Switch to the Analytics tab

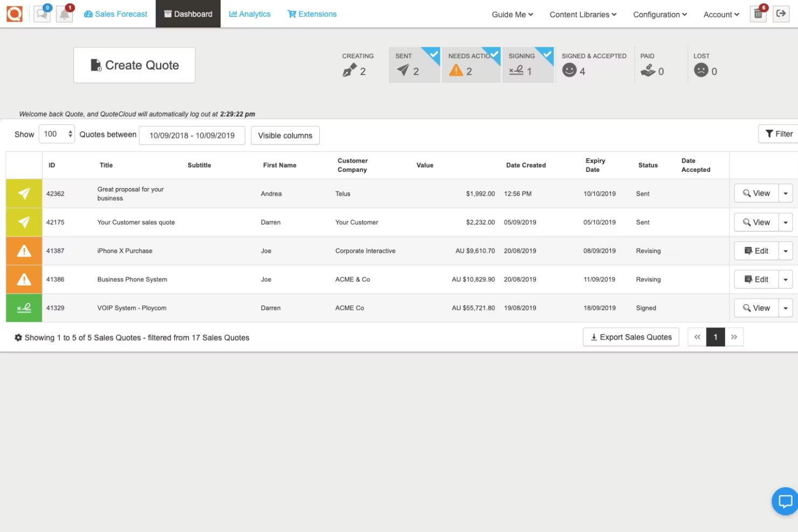click(x=250, y=14)
